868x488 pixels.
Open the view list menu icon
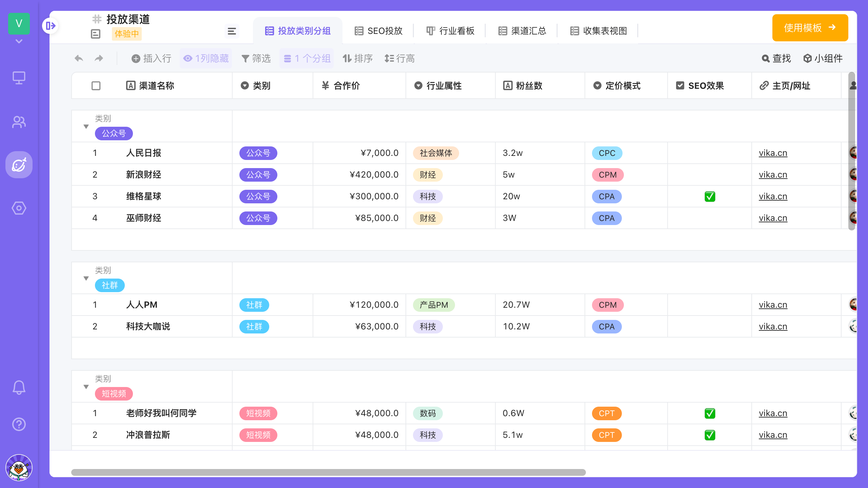[x=232, y=31]
